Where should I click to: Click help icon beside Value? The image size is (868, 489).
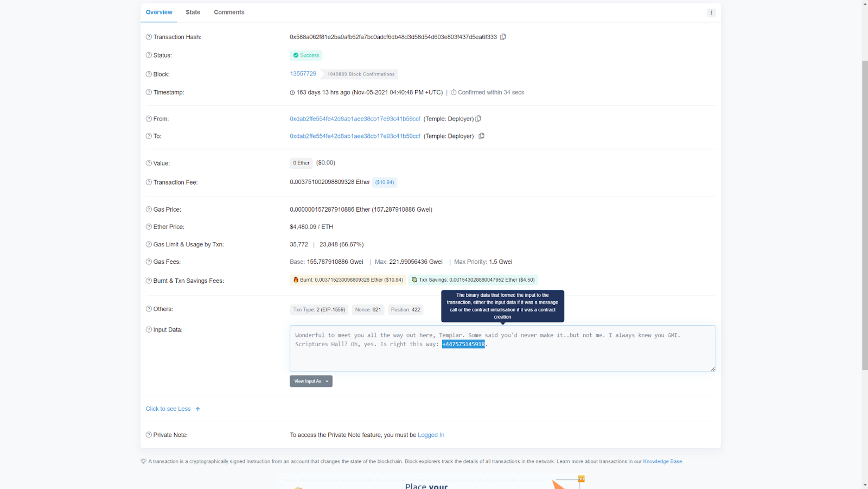tap(149, 163)
